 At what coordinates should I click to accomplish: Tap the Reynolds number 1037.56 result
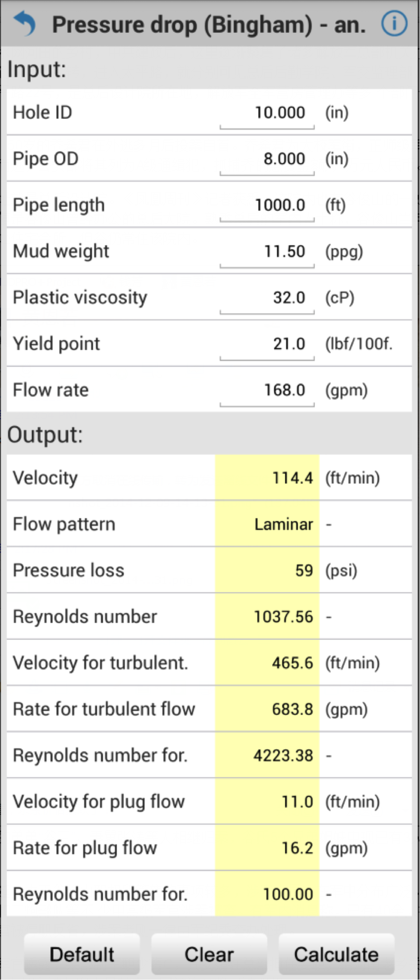(267, 616)
